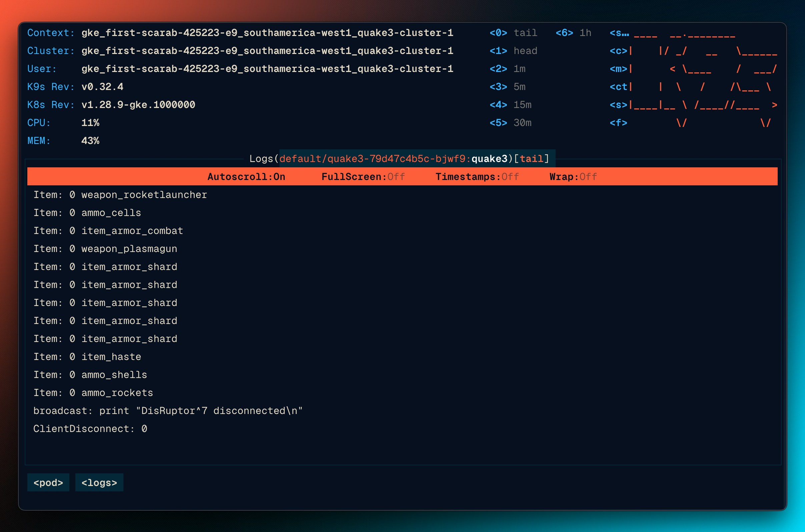This screenshot has width=805, height=532.
Task: Toggle the FullScreen:Off indicator
Action: [x=363, y=177]
